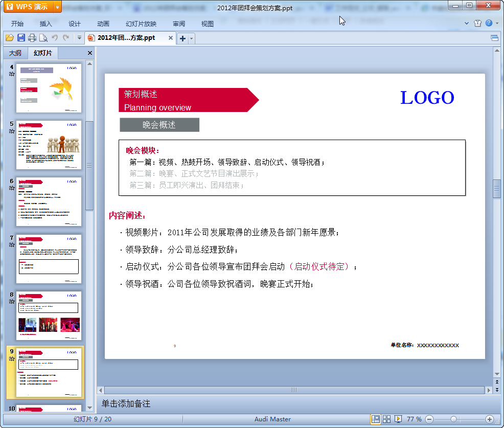The width and height of the screenshot is (504, 428).
Task: Open Print Preview from the toolbar
Action: tap(43, 38)
